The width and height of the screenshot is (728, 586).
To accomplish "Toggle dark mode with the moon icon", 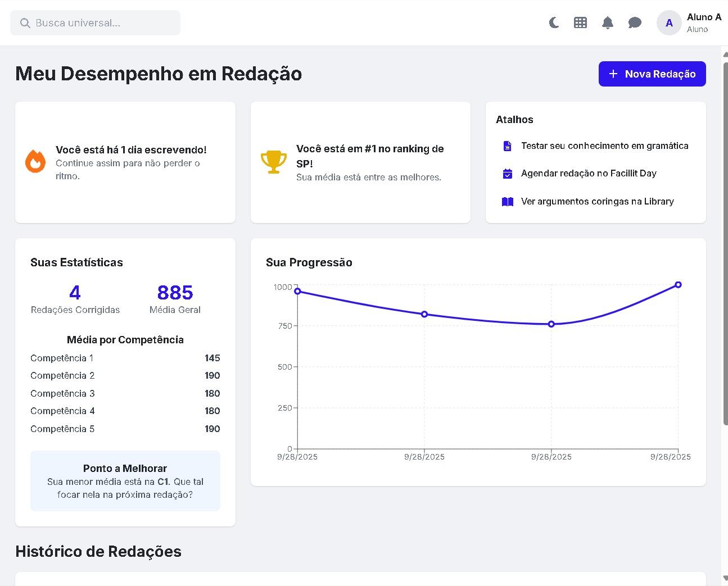I will coord(554,22).
